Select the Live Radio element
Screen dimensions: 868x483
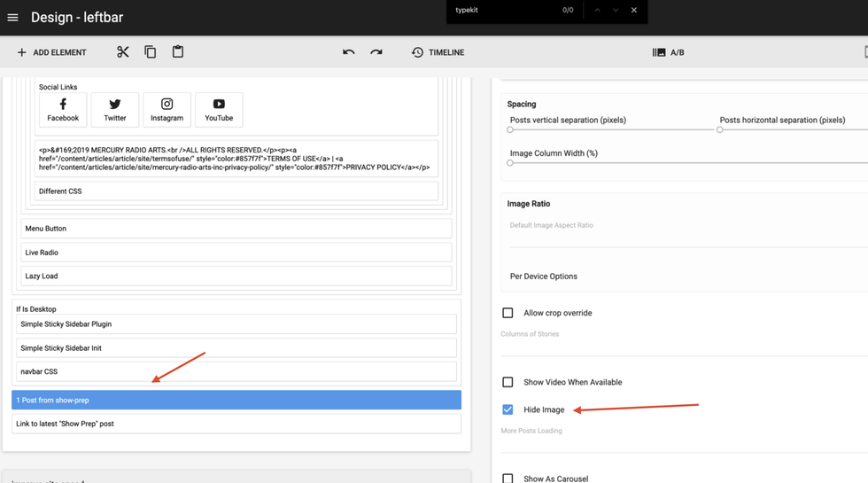pyautogui.click(x=236, y=253)
